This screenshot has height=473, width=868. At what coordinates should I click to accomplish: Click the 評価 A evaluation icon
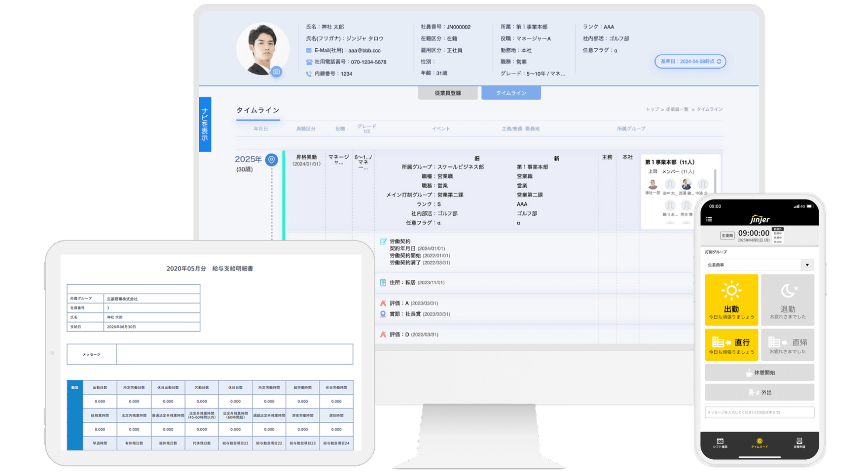click(383, 303)
